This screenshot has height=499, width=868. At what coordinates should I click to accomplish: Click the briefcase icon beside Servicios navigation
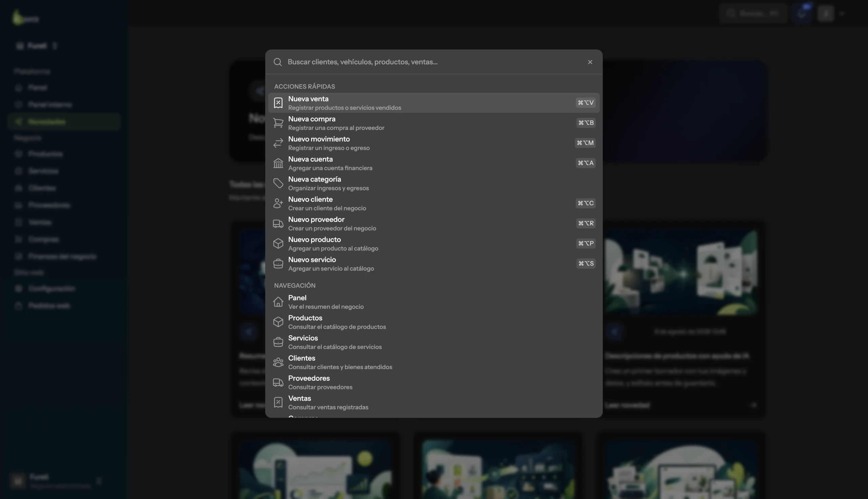pos(278,342)
